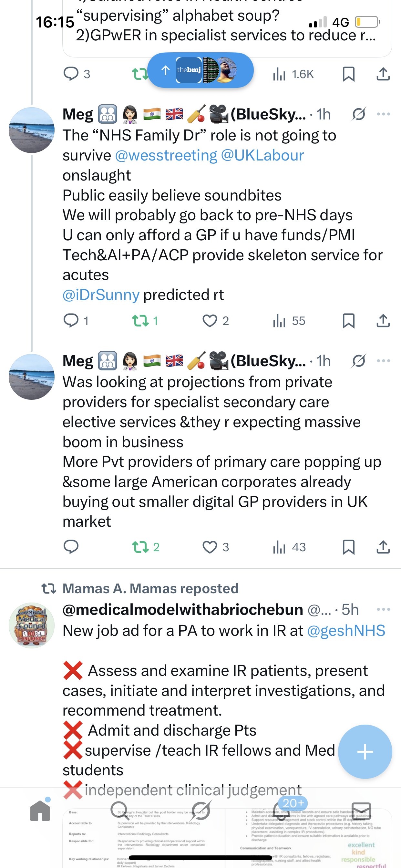401x868 pixels.
Task: Repost the tweet showing 2 reposts
Action: click(x=140, y=547)
